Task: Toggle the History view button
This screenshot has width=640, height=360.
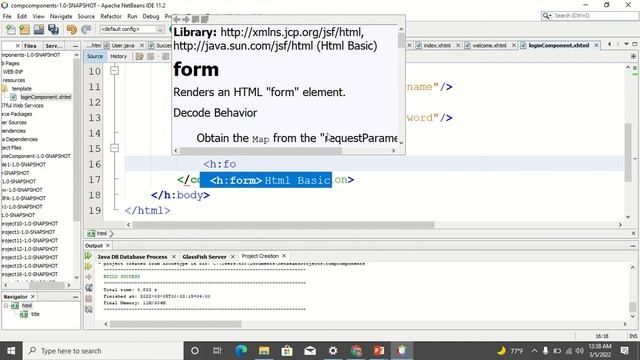Action: pos(118,56)
